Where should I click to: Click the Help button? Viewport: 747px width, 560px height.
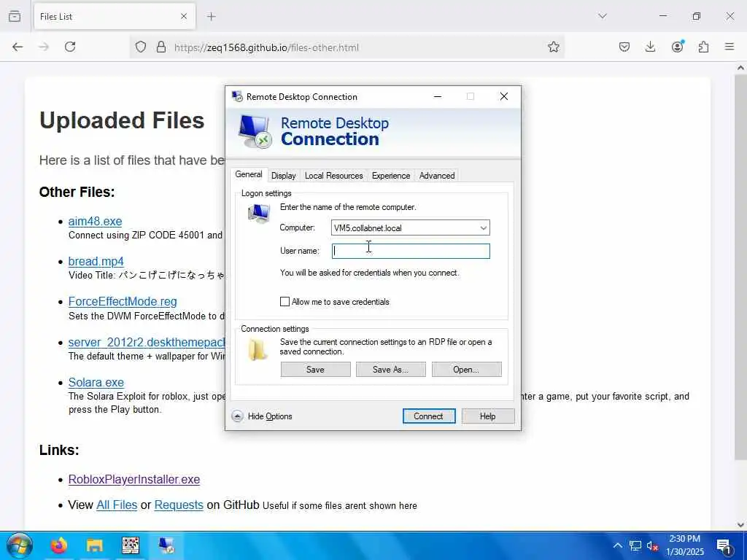[x=488, y=416]
